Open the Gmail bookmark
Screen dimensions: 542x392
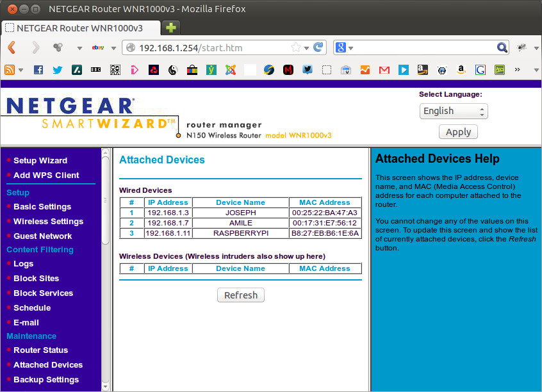pos(384,70)
